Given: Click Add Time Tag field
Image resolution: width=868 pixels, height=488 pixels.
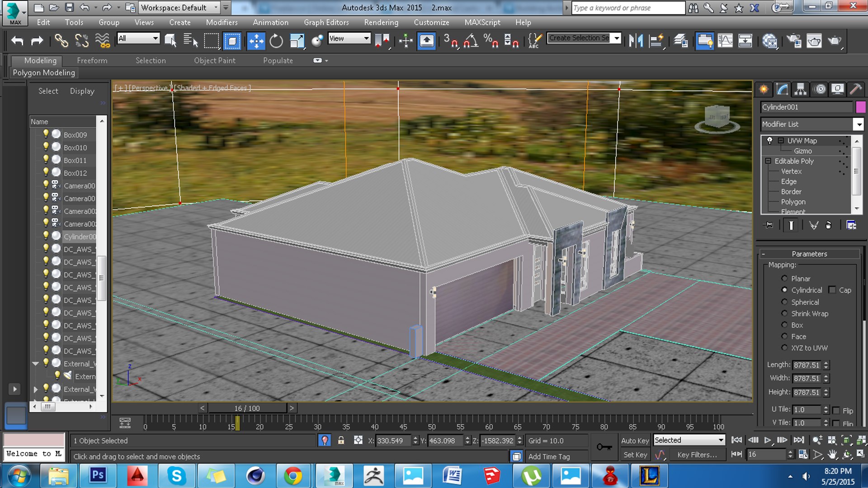Looking at the screenshot, I should pyautogui.click(x=557, y=456).
